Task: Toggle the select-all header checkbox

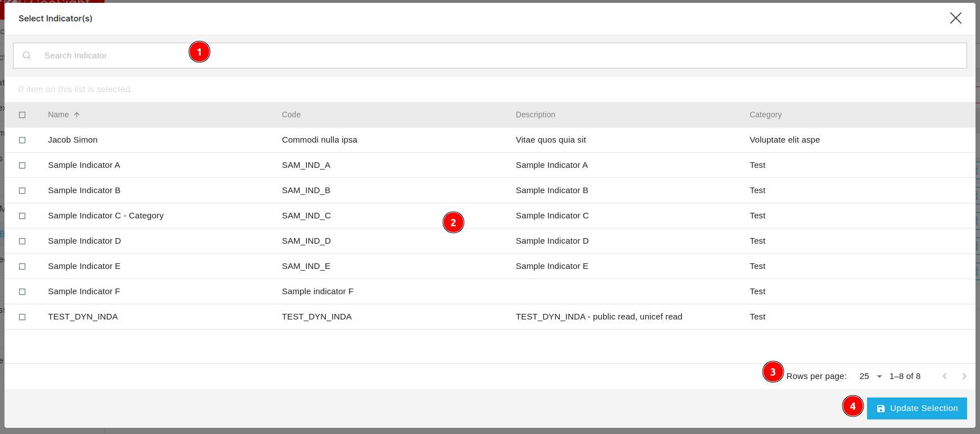Action: (x=22, y=115)
